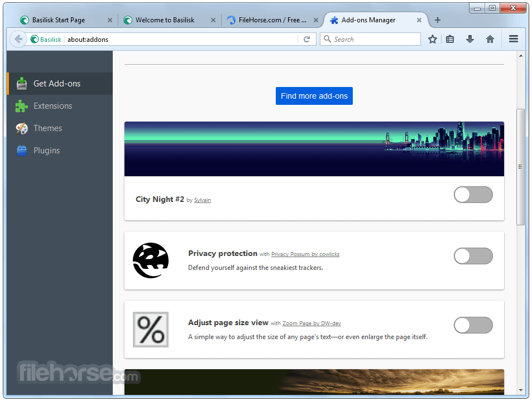Click the Find more add-ons button
The image size is (532, 401).
[x=314, y=96]
